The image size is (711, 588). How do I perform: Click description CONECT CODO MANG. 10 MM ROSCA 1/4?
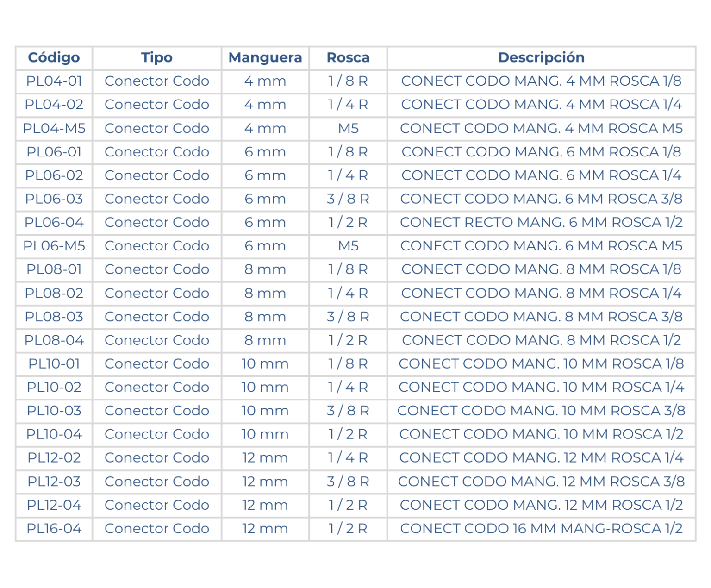pos(541,387)
